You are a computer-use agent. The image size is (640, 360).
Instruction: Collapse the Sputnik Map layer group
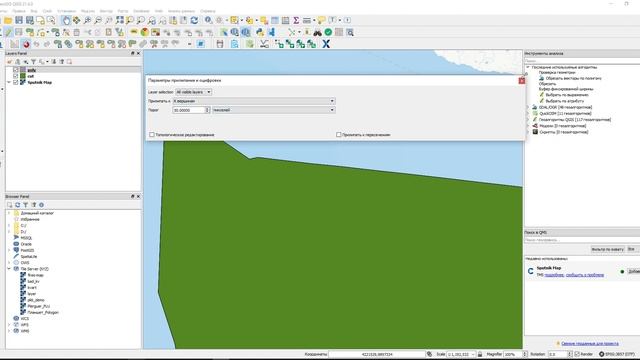tap(9, 82)
